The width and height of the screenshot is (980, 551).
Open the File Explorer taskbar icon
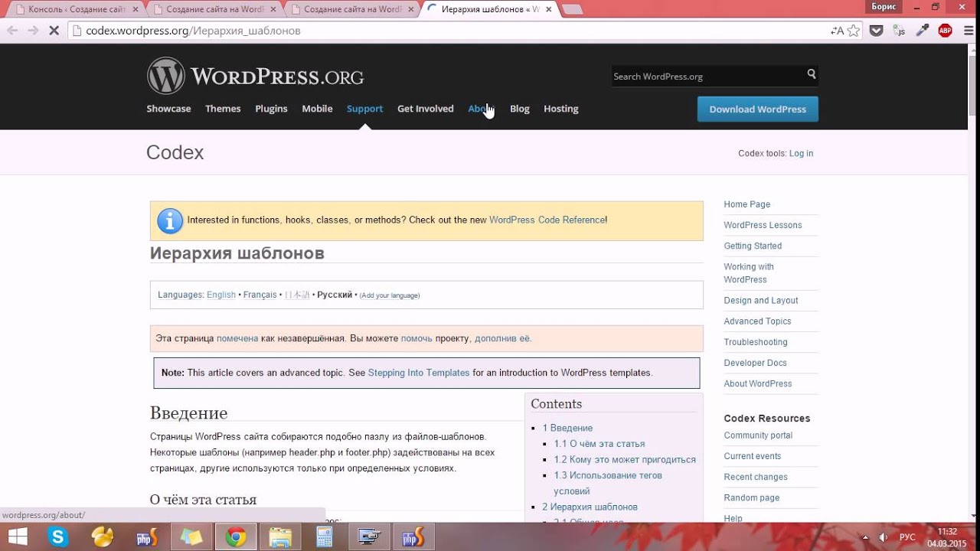(x=280, y=537)
